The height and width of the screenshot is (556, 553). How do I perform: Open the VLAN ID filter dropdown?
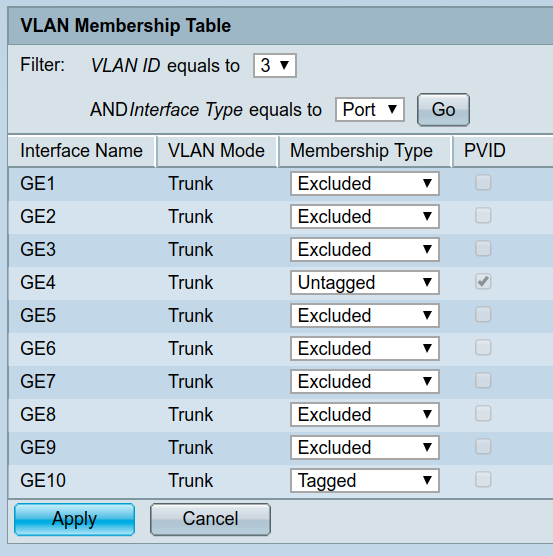[275, 66]
